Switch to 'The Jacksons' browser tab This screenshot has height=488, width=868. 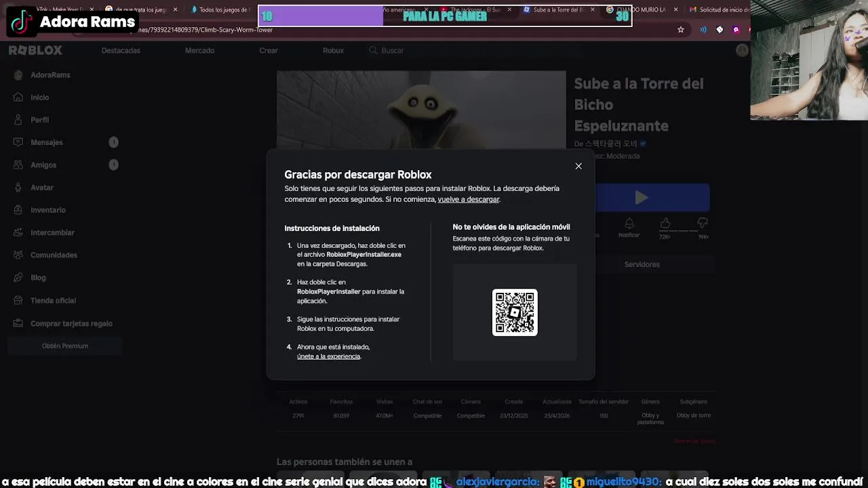tap(471, 10)
